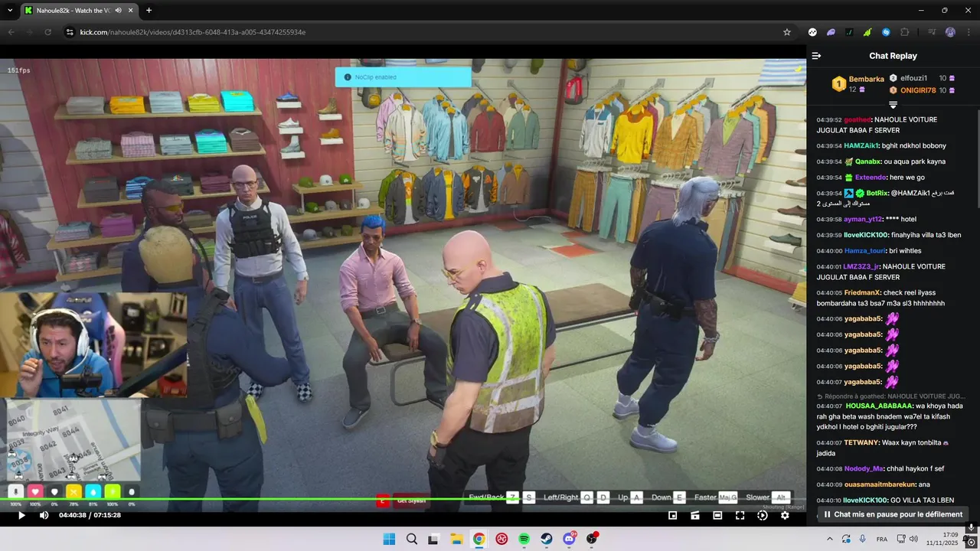Click the streamer webcam overlay
Viewport: 980px width, 551px height.
(x=93, y=344)
